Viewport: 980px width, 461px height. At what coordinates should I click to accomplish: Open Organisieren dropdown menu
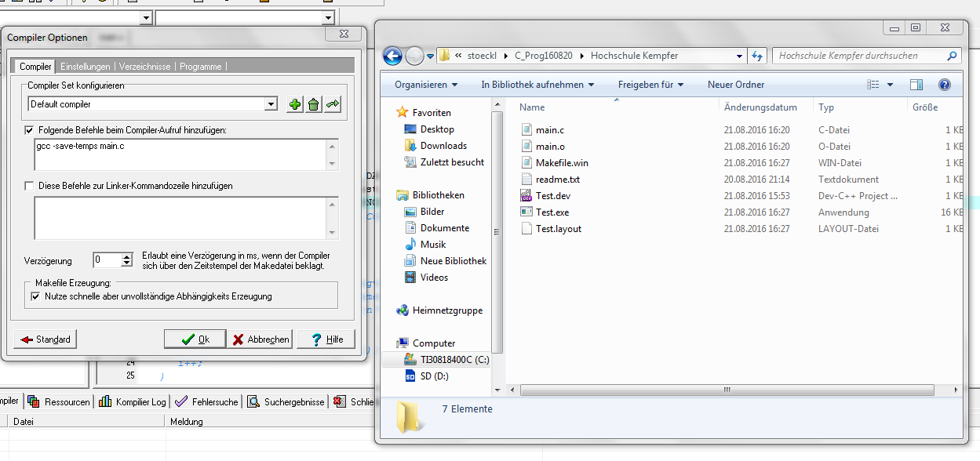[x=426, y=85]
